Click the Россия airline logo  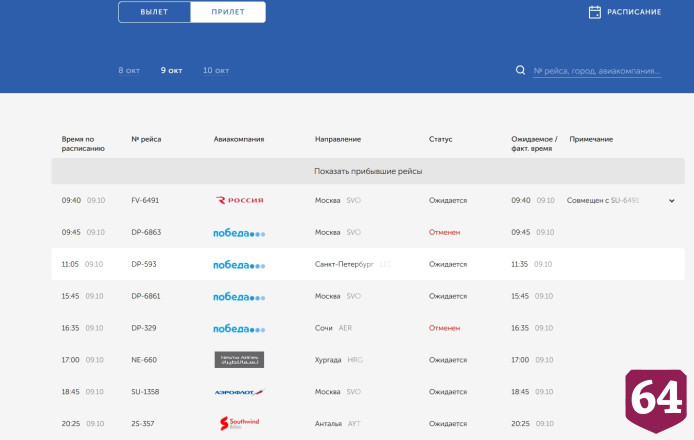click(239, 200)
